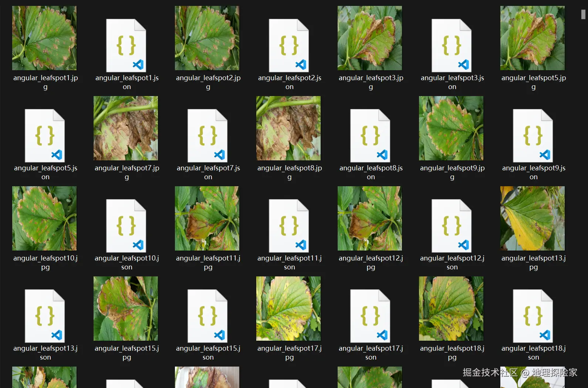Click the file name angular_leafspot18.jpg
The width and height of the screenshot is (588, 388).
click(452, 353)
